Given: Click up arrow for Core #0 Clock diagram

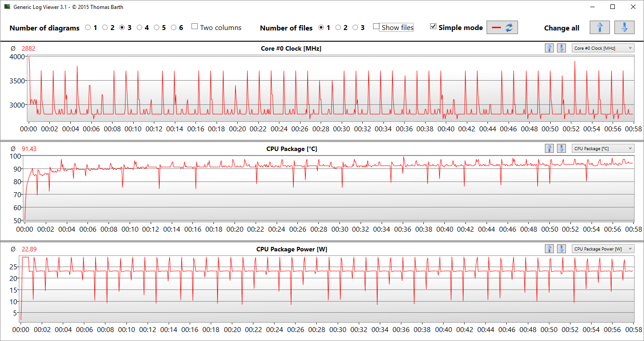Looking at the screenshot, I should [549, 48].
